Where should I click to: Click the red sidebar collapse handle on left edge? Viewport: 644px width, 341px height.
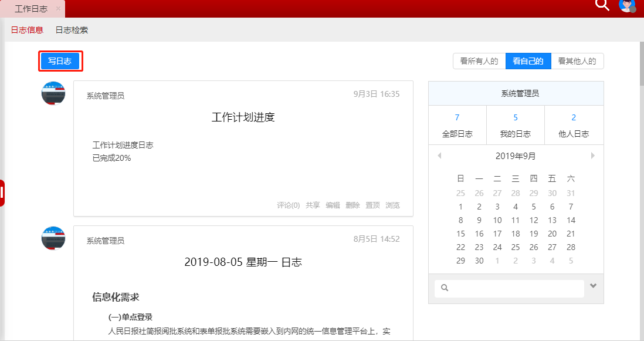tap(2, 193)
